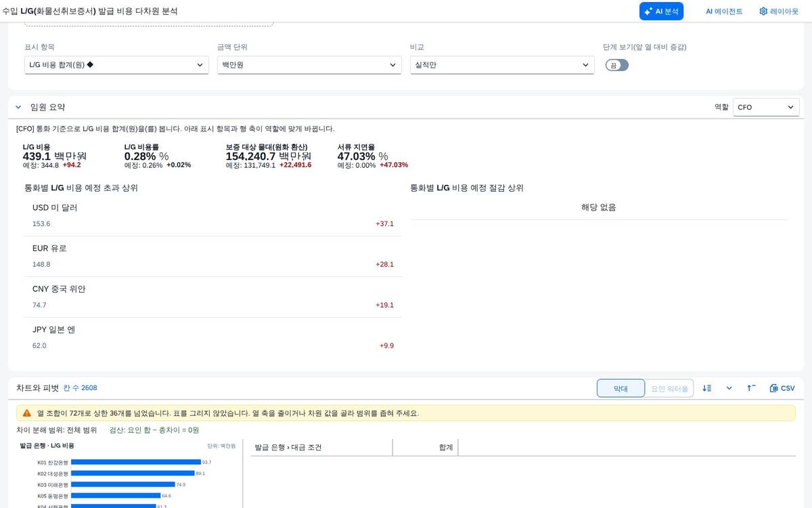Click the +37.1 variance value

coord(384,224)
